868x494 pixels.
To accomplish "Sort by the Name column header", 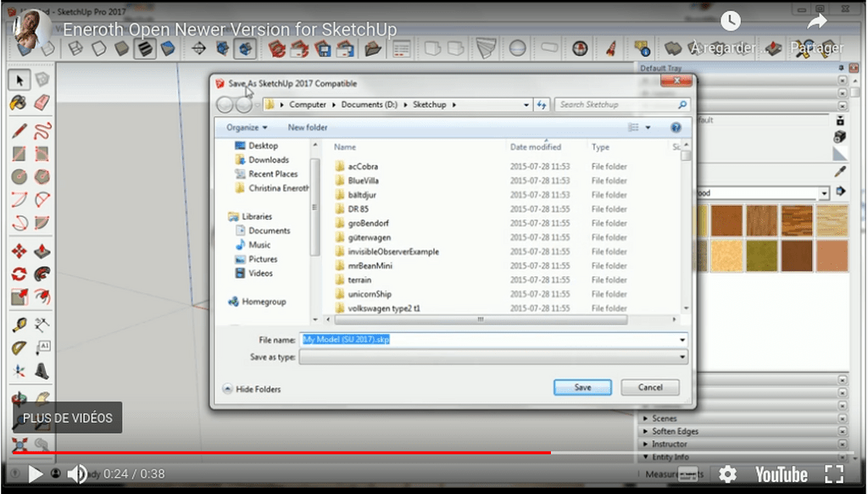I will pyautogui.click(x=345, y=147).
